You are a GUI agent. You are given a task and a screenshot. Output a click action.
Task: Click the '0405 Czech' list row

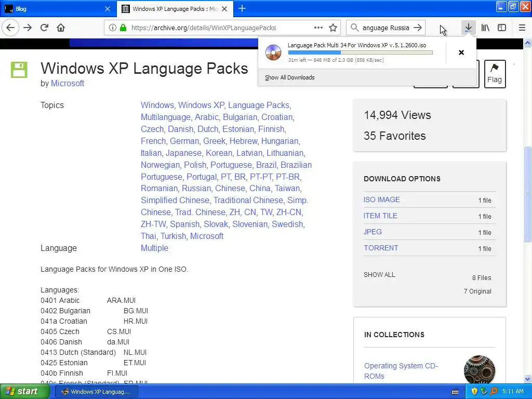(x=86, y=331)
